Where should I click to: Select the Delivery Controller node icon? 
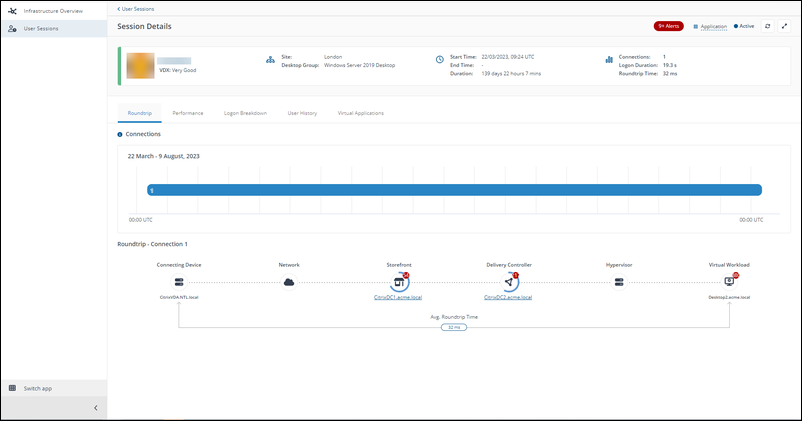click(508, 282)
